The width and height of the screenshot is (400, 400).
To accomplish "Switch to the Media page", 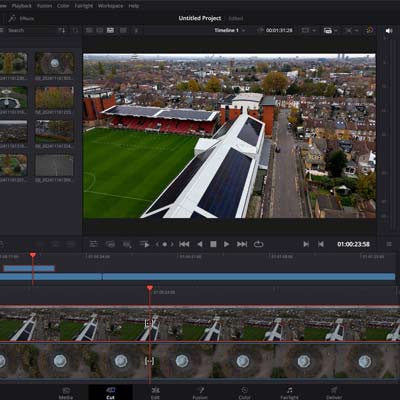I will click(x=66, y=393).
